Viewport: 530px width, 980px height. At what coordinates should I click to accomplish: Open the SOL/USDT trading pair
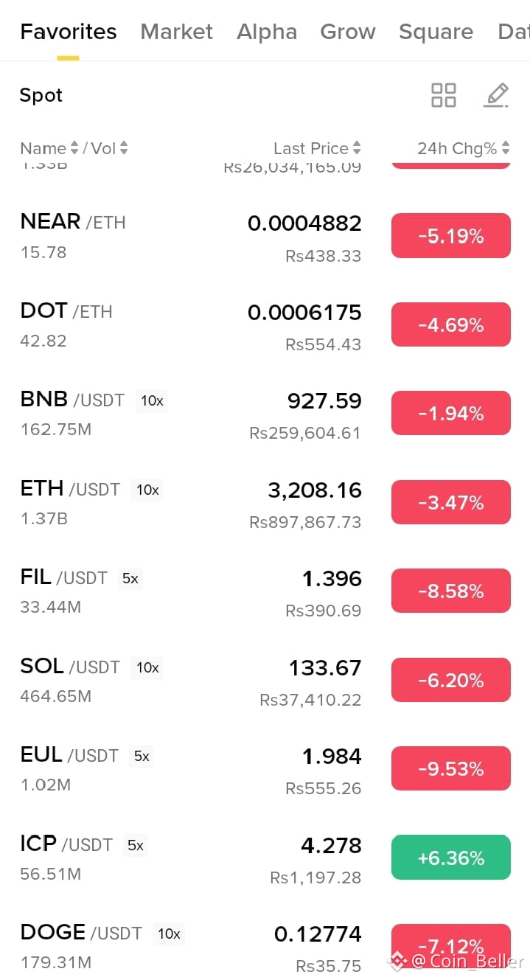[265, 681]
